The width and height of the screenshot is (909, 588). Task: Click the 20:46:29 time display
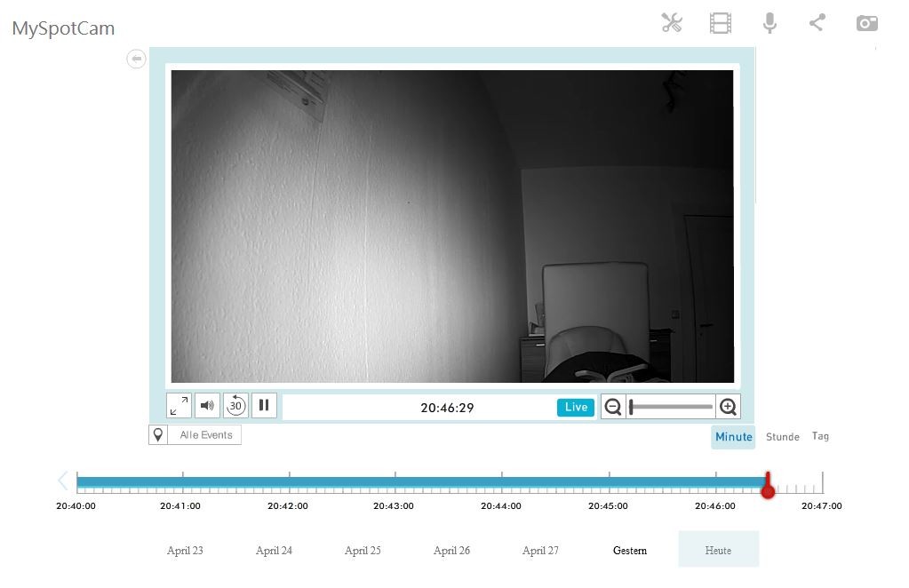tap(447, 408)
